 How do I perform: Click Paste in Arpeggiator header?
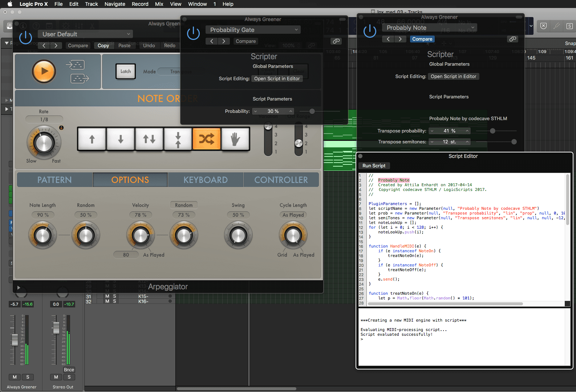[124, 45]
